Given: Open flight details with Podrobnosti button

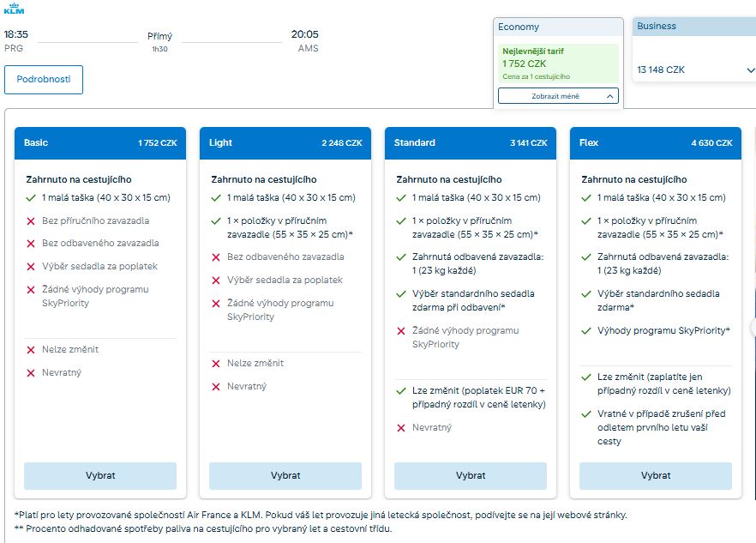Looking at the screenshot, I should 44,80.
